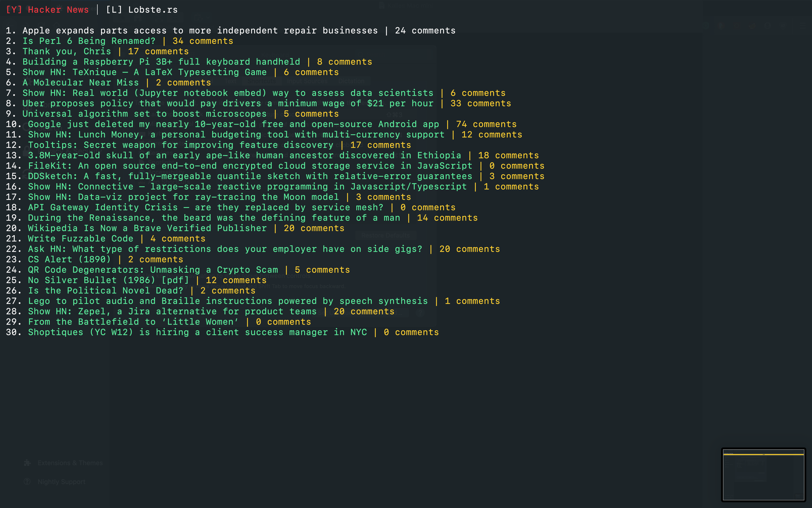Open story 'CS Alert (1890)'

click(69, 260)
